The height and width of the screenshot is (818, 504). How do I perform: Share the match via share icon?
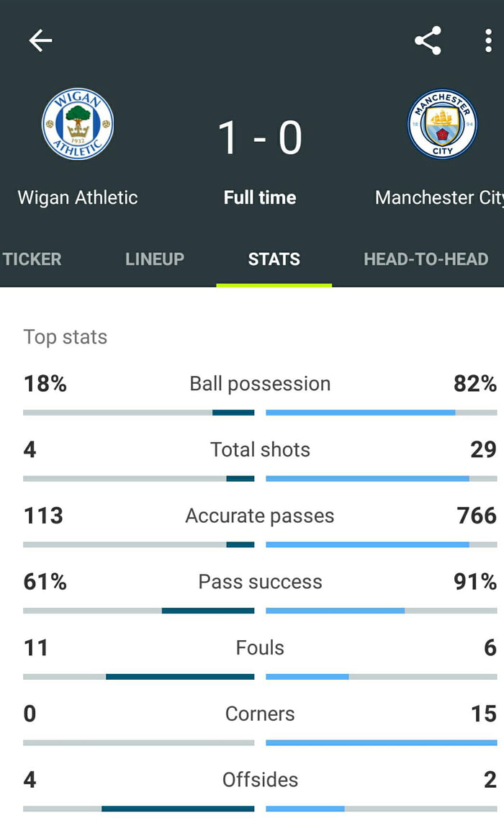[428, 41]
